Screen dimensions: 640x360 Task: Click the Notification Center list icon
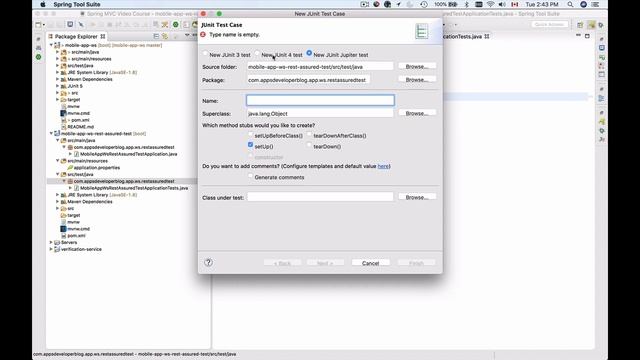coord(596,4)
